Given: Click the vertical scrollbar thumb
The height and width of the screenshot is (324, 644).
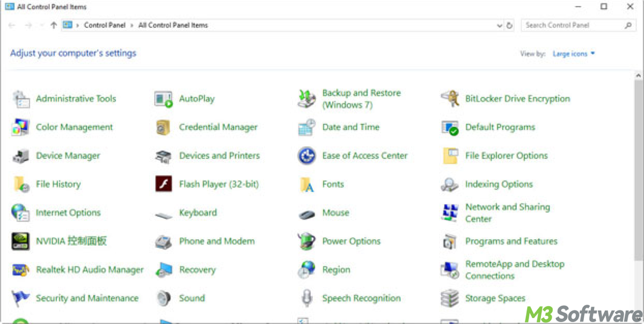Looking at the screenshot, I should (639, 171).
